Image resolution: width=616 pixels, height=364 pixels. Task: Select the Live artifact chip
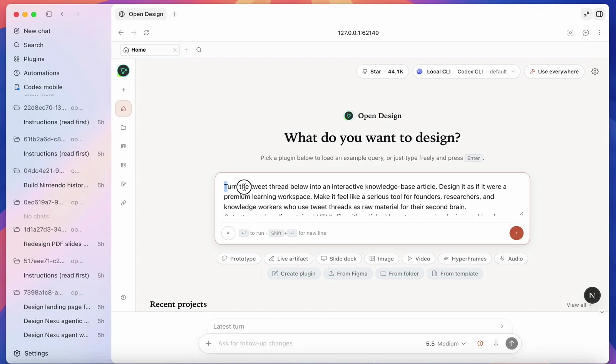pos(288,259)
